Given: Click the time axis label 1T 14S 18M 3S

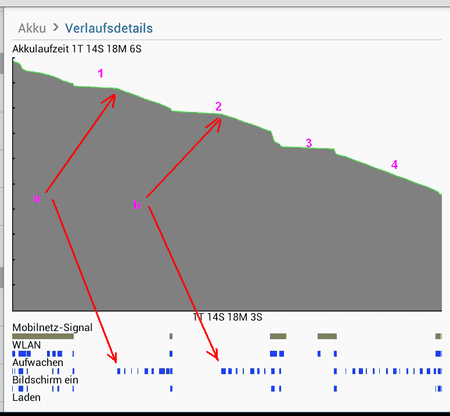Looking at the screenshot, I should coord(227,317).
